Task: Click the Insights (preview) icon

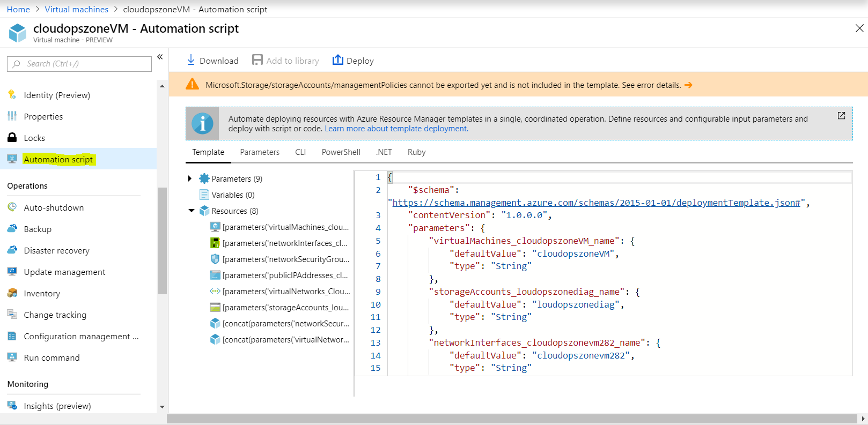Action: tap(12, 405)
